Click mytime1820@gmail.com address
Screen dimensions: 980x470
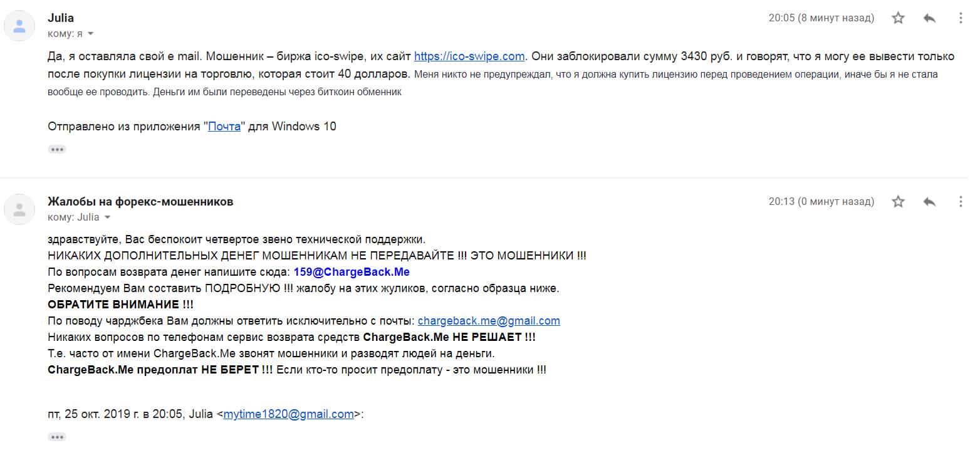coord(288,414)
